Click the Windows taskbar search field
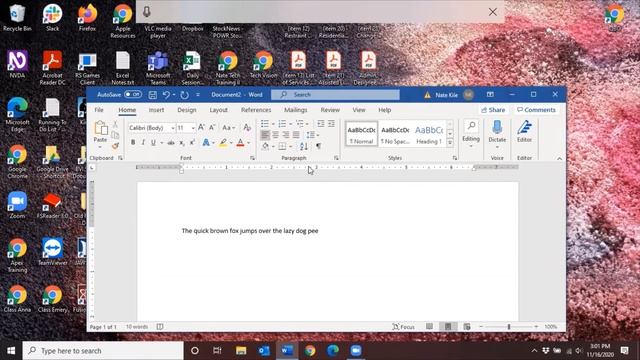The width and height of the screenshot is (640, 360). coord(103,351)
